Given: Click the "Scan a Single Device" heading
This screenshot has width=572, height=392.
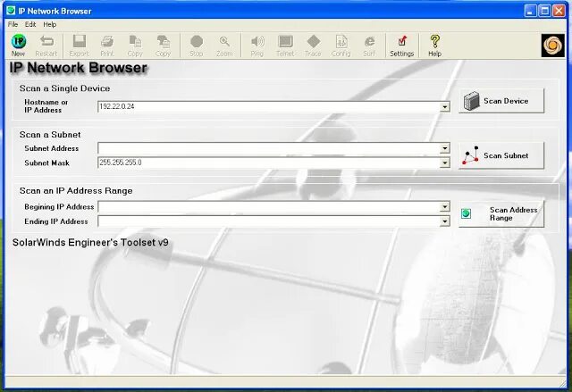Looking at the screenshot, I should tap(64, 88).
